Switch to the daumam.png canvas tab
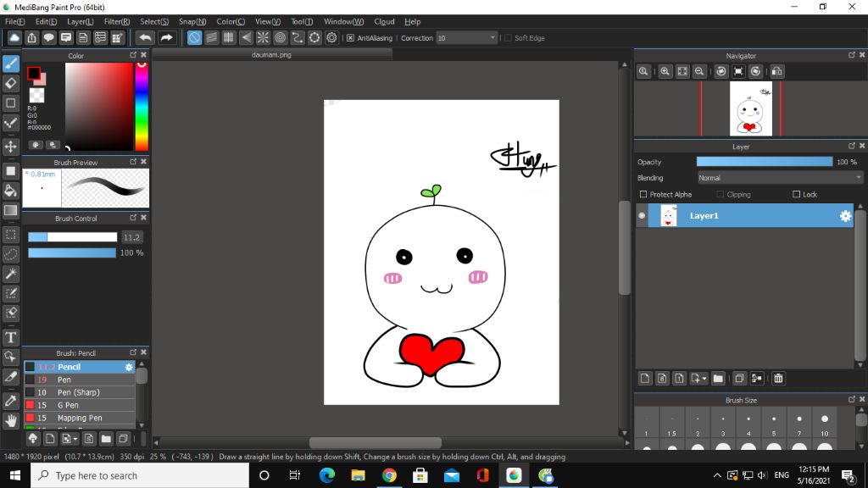The height and width of the screenshot is (488, 868). tap(272, 55)
